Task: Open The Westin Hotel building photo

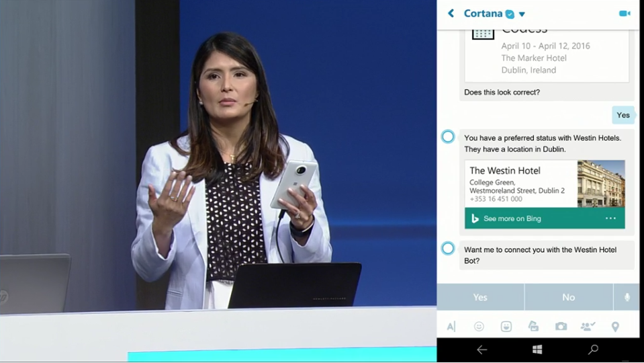Action: pos(601,184)
